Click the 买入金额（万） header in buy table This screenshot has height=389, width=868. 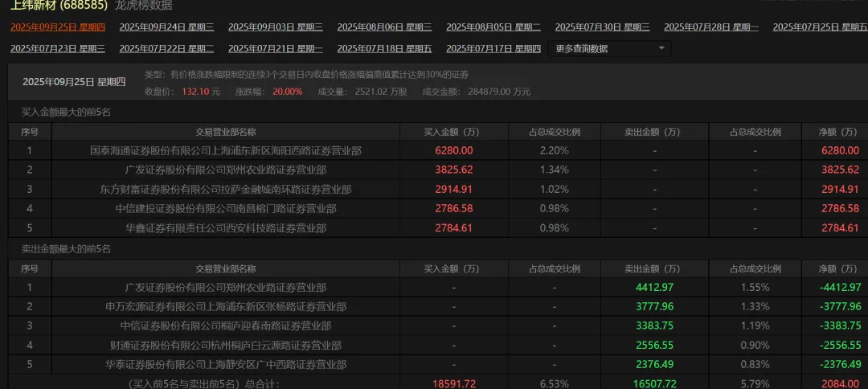[451, 133]
